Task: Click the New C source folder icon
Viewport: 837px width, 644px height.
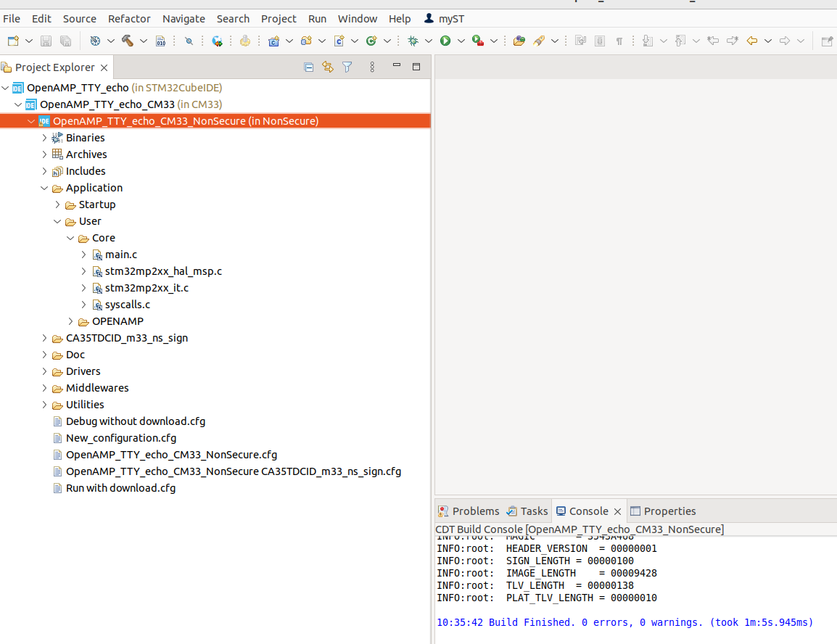Action: click(306, 41)
